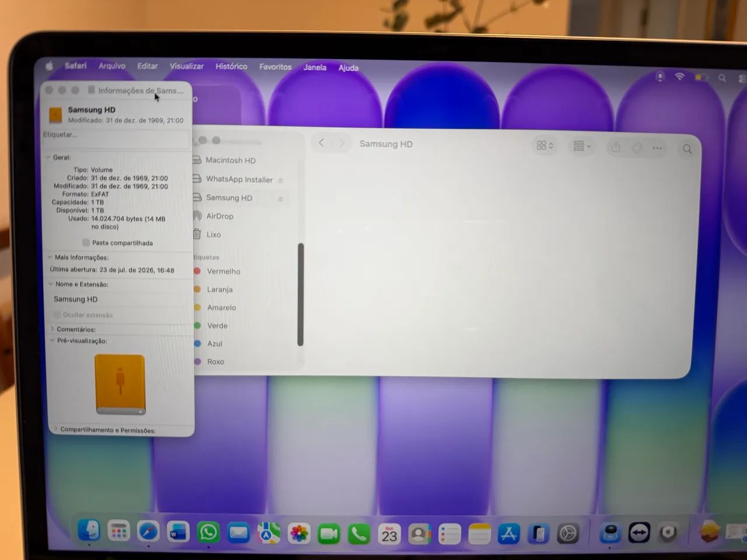Expand the Comentários section

tap(52, 329)
